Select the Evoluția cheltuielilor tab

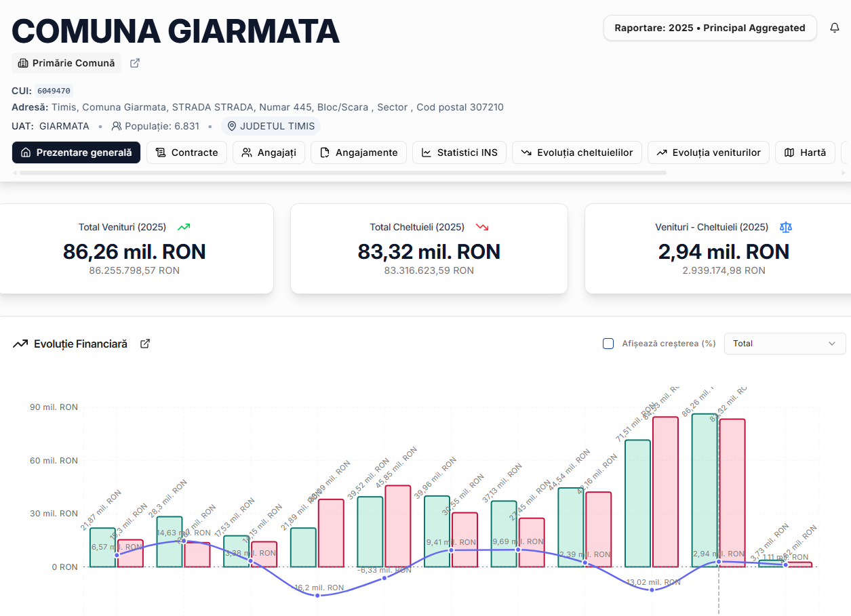[576, 152]
